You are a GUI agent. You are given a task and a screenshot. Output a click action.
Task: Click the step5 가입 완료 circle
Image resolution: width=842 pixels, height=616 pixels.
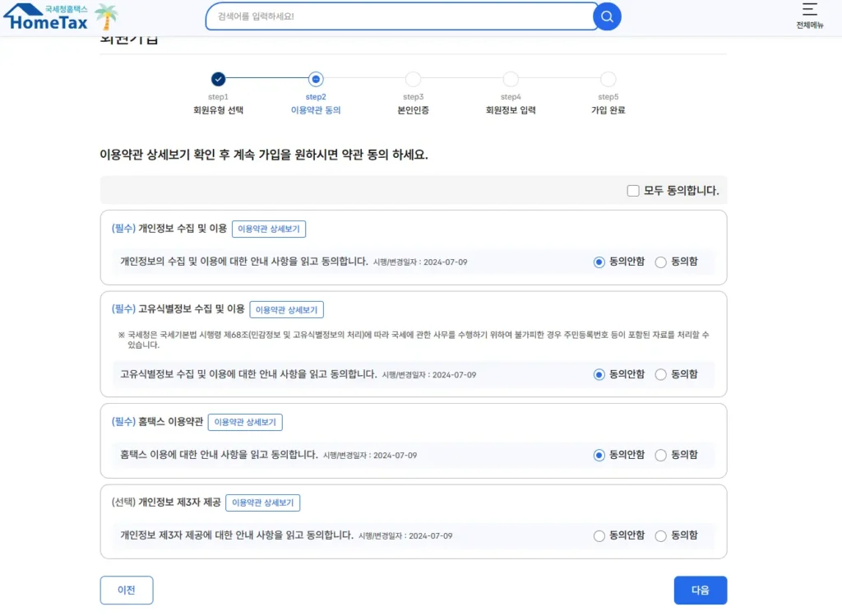608,79
